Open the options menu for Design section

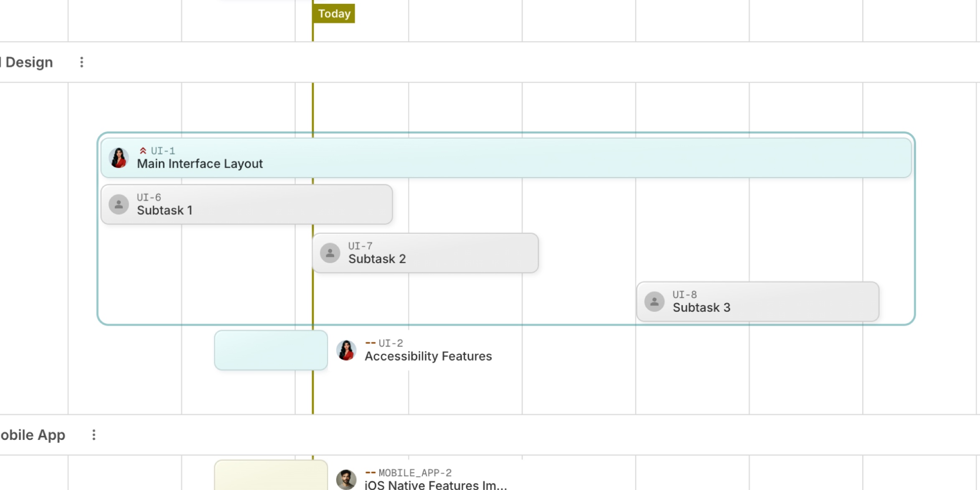[x=82, y=62]
